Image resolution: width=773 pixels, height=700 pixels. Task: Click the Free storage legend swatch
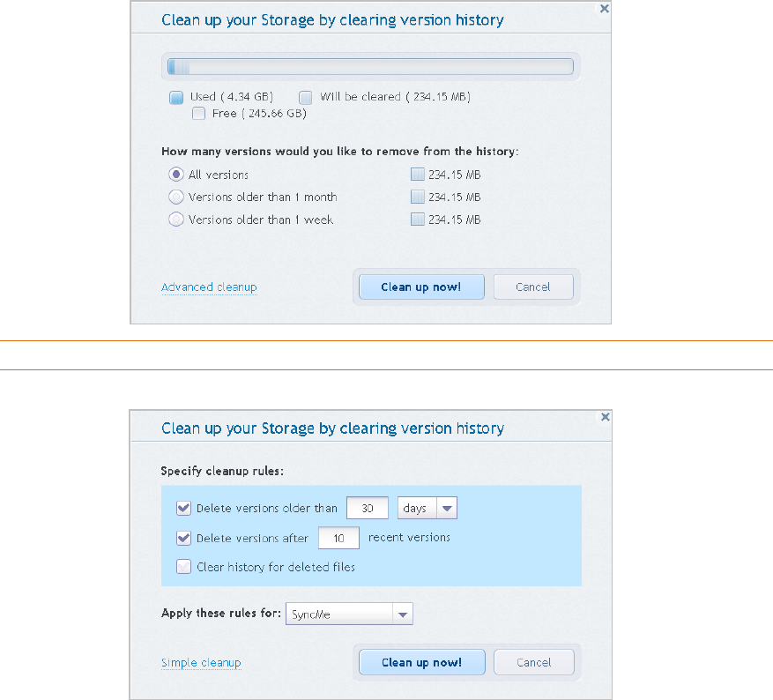tap(198, 114)
